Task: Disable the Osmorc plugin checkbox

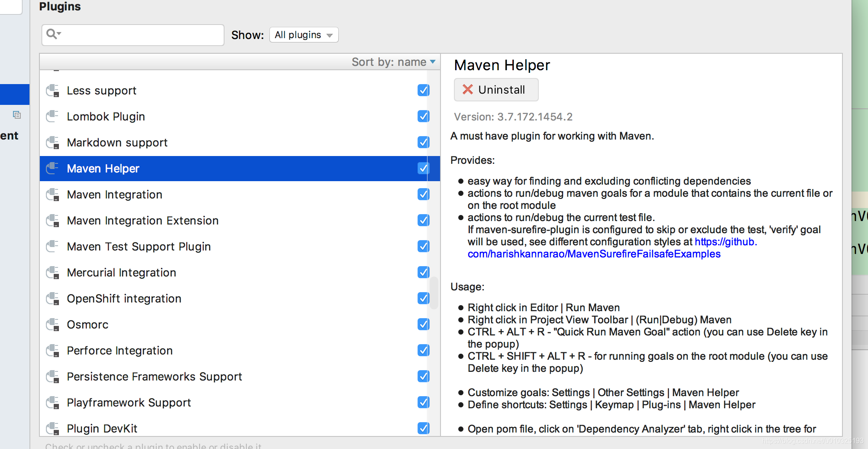Action: pyautogui.click(x=423, y=324)
